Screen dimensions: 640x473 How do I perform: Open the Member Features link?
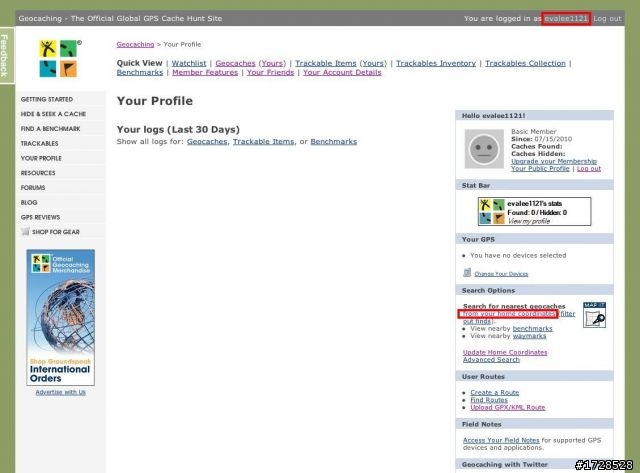tap(205, 72)
